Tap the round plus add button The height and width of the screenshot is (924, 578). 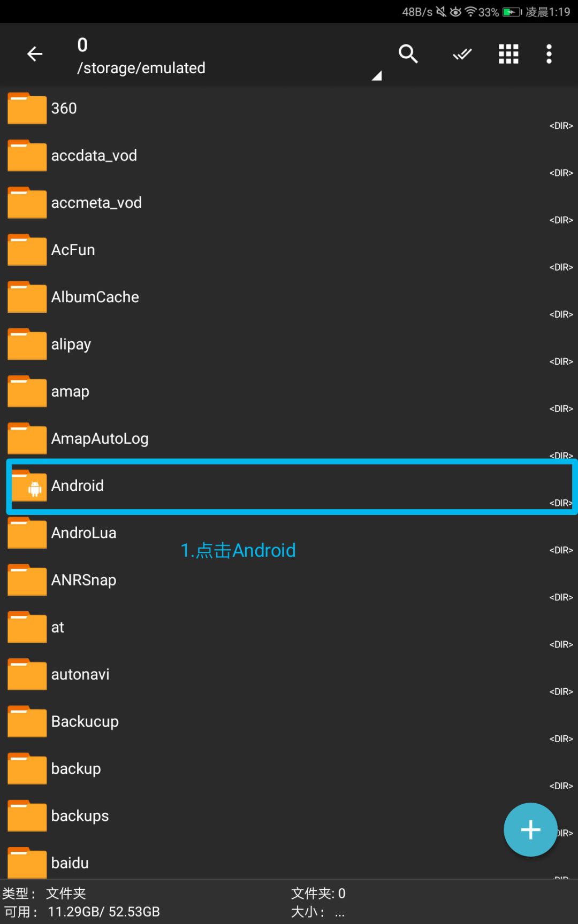tap(530, 829)
